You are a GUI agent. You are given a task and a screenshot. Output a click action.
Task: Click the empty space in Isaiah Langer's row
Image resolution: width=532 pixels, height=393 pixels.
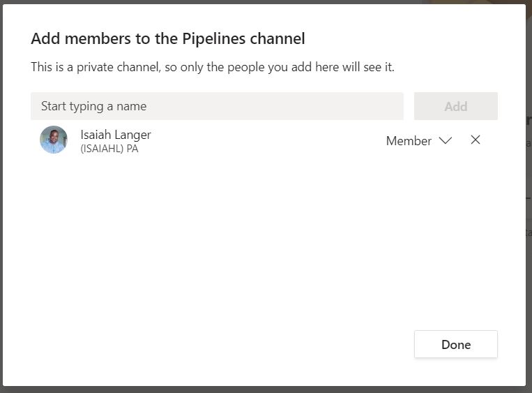265,140
